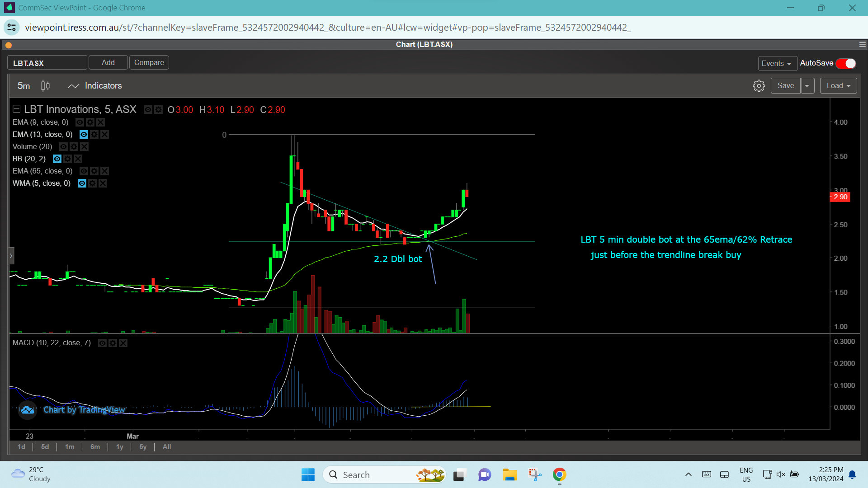
Task: Open the Load dropdown
Action: click(x=838, y=86)
